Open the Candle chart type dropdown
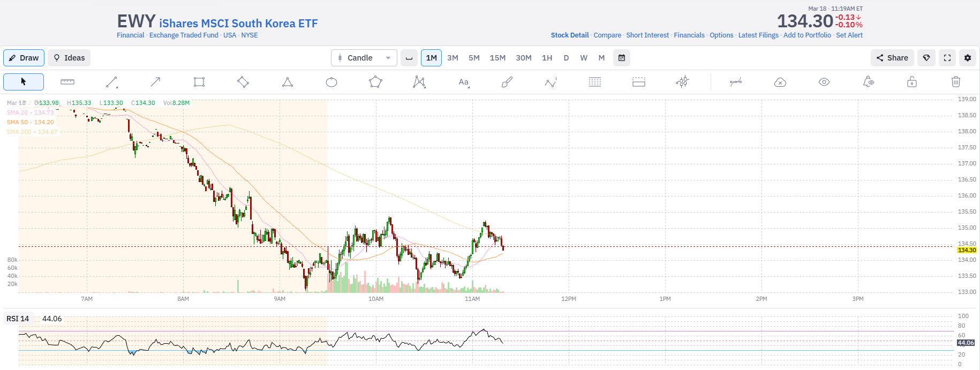The height and width of the screenshot is (370, 980). point(364,58)
